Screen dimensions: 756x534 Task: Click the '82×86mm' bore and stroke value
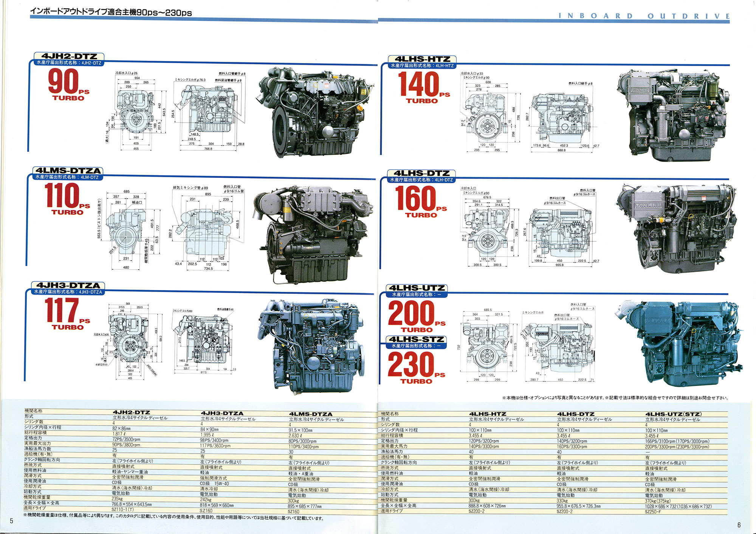pyautogui.click(x=121, y=429)
